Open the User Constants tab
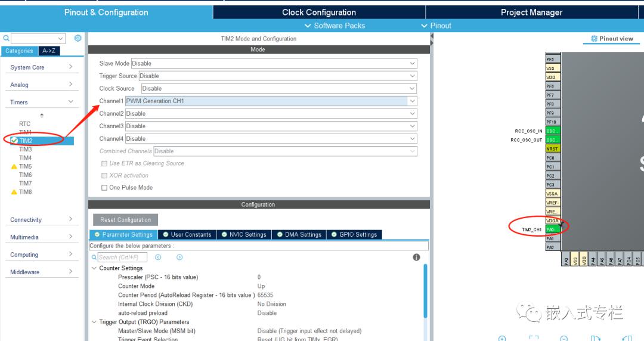Image resolution: width=644 pixels, height=341 pixels. coord(187,235)
